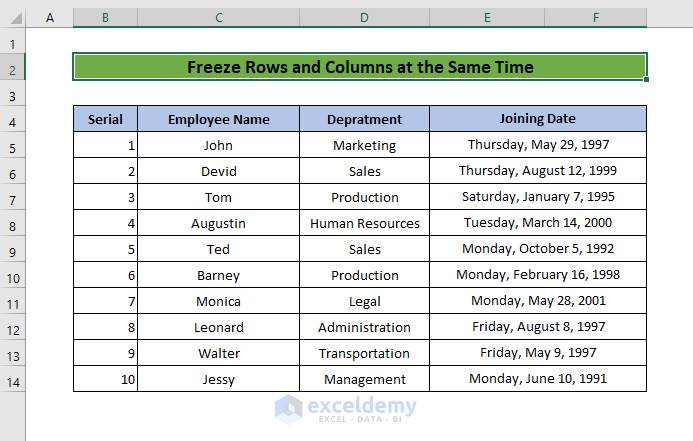The image size is (693, 441).
Task: Select the "Human Resources" cell
Action: pyautogui.click(x=364, y=223)
